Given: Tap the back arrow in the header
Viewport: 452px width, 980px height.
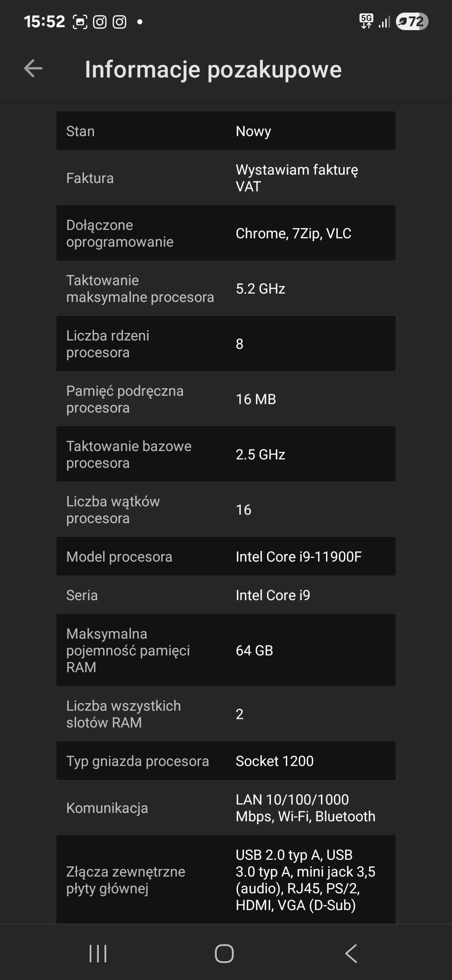Looking at the screenshot, I should [x=33, y=69].
